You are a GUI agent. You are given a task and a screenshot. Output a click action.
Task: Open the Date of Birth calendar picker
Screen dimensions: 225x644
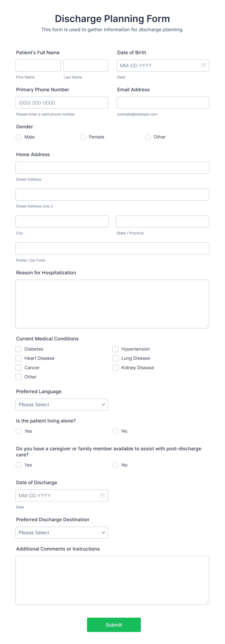pos(204,66)
